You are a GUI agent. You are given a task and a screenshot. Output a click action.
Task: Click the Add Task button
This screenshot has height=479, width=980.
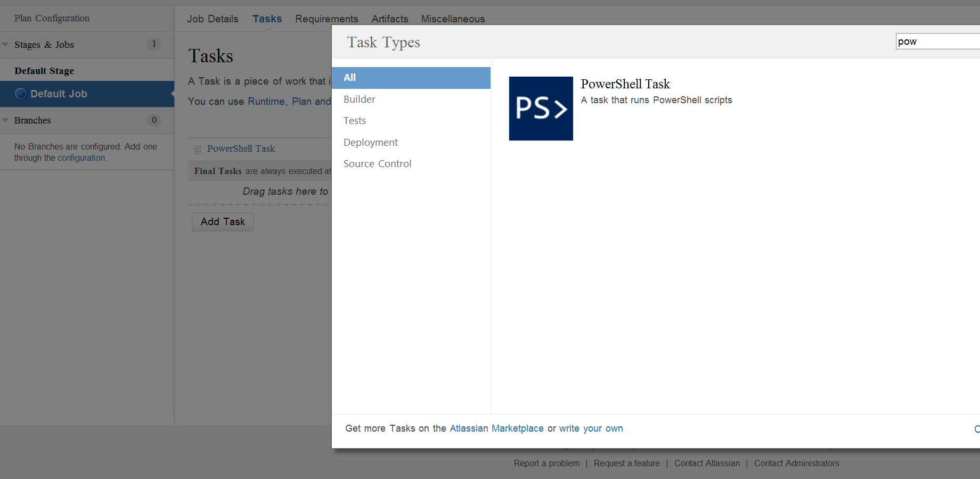[223, 221]
